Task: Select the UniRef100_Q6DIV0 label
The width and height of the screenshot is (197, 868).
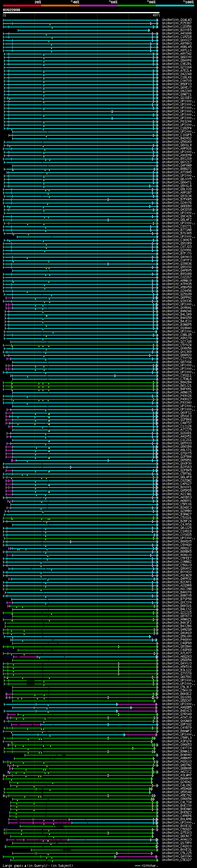Action: point(177,57)
